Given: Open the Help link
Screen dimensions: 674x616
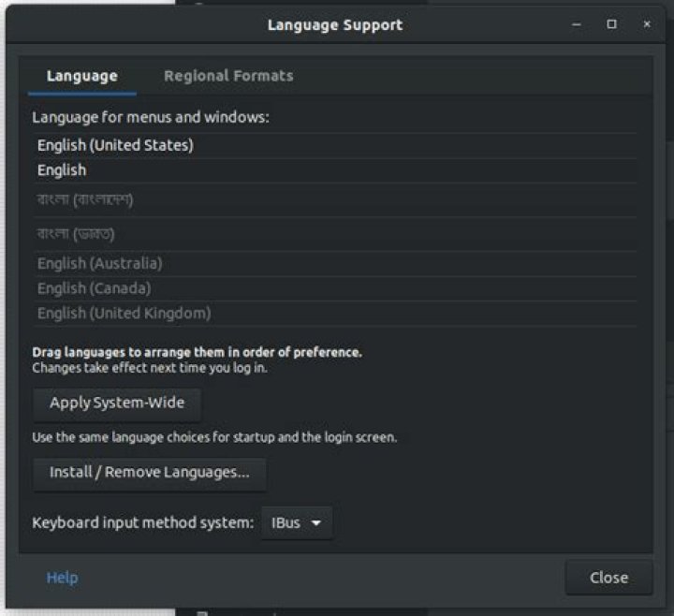Looking at the screenshot, I should [x=63, y=578].
